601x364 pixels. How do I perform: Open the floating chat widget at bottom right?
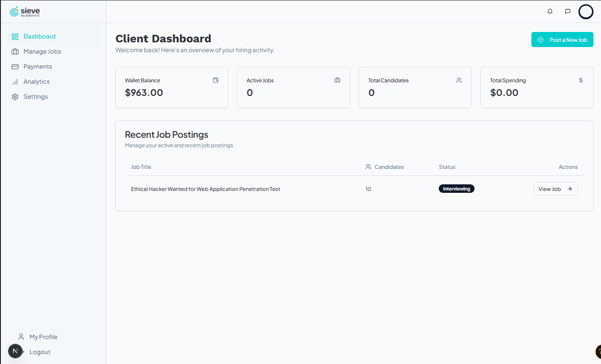[598, 352]
